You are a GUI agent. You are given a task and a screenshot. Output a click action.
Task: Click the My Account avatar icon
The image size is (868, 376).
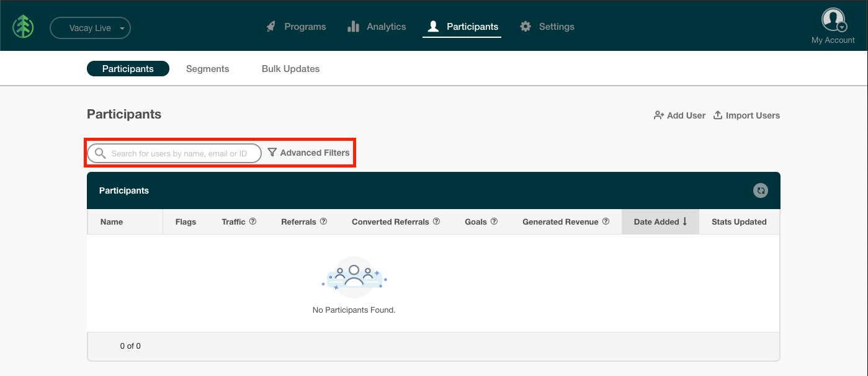click(833, 20)
